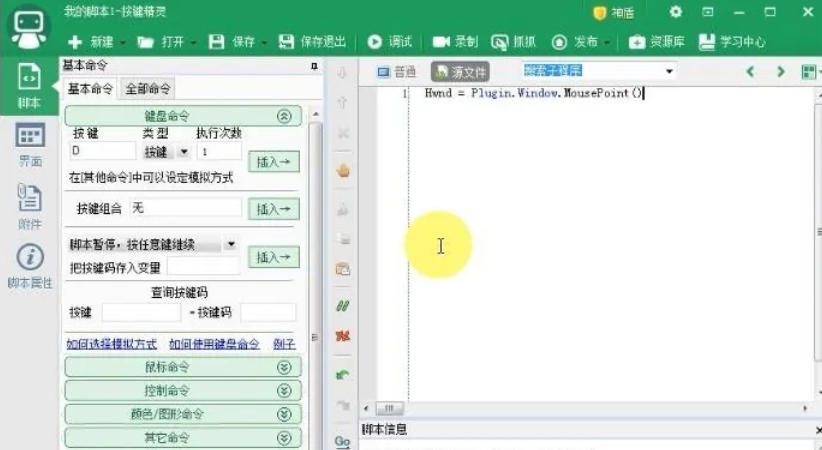Start debugging with the 调试 button
The image size is (822, 450).
[x=390, y=42]
